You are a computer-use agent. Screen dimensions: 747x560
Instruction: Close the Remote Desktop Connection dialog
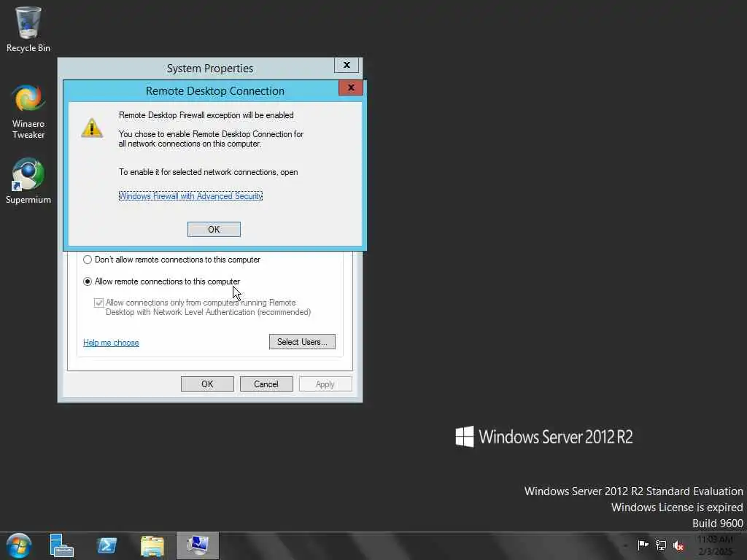pos(351,87)
